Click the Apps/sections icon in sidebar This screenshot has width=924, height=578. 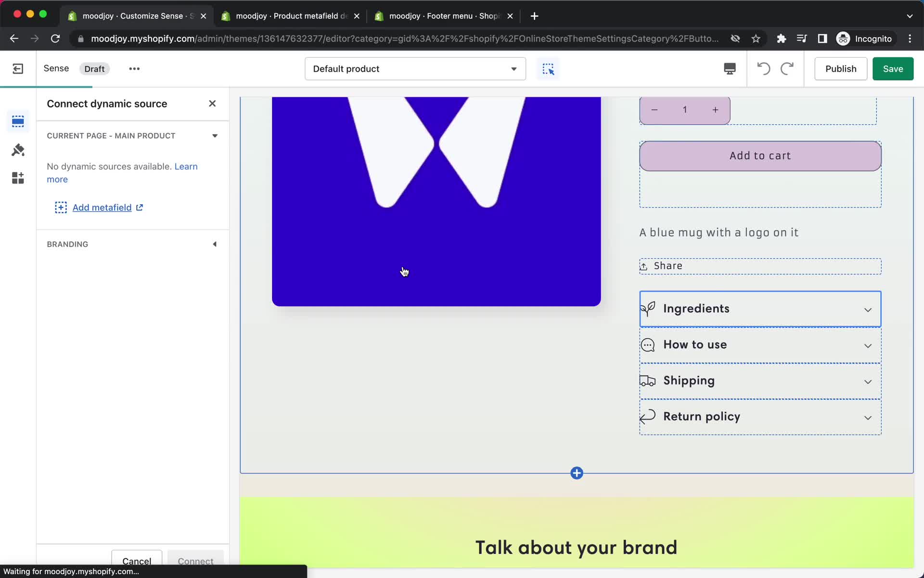tap(18, 178)
